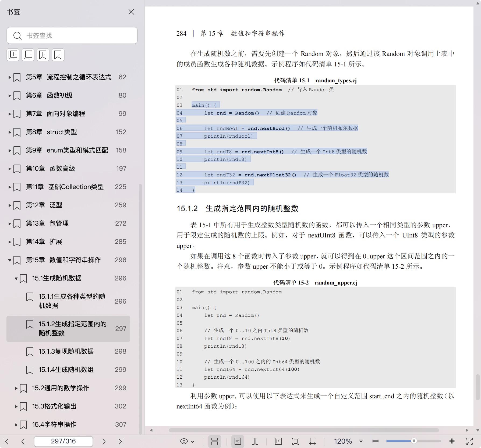Collapse 15.1生成随机数据 section
481x448 pixels.
[x=16, y=279]
